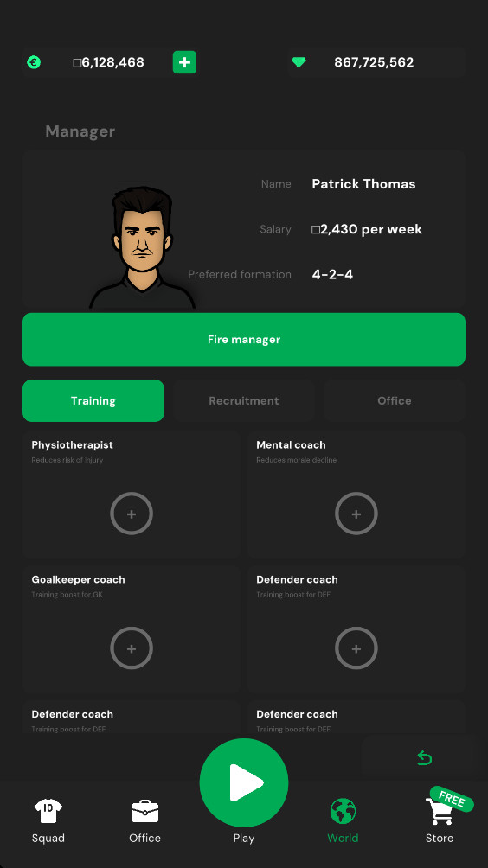488x868 pixels.
Task: Hit the green undo back arrow
Action: click(424, 757)
